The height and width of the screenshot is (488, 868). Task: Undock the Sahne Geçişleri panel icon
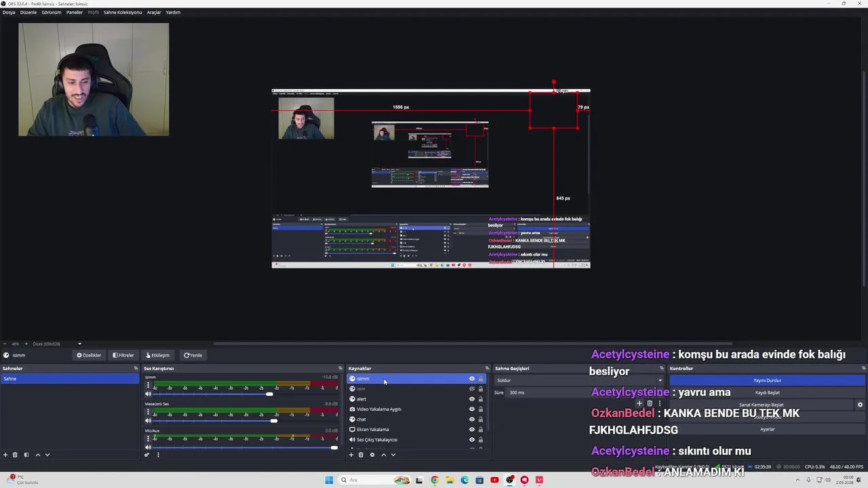tap(661, 369)
